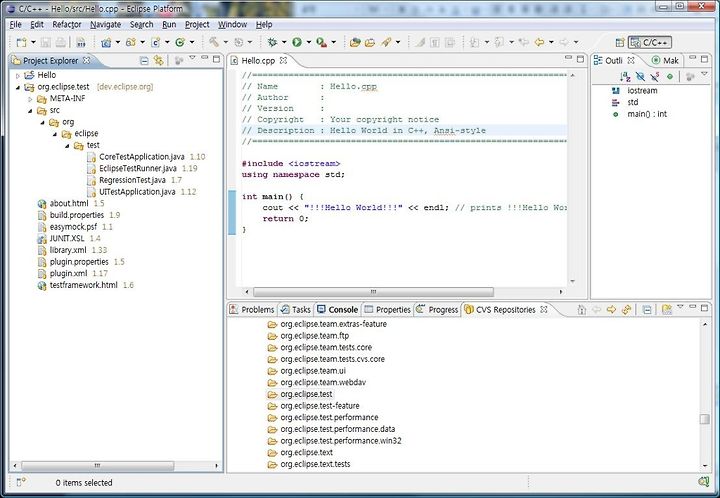Viewport: 720px width, 498px height.
Task: Click home icon in CVS Repositories toolbar
Action: [x=581, y=309]
